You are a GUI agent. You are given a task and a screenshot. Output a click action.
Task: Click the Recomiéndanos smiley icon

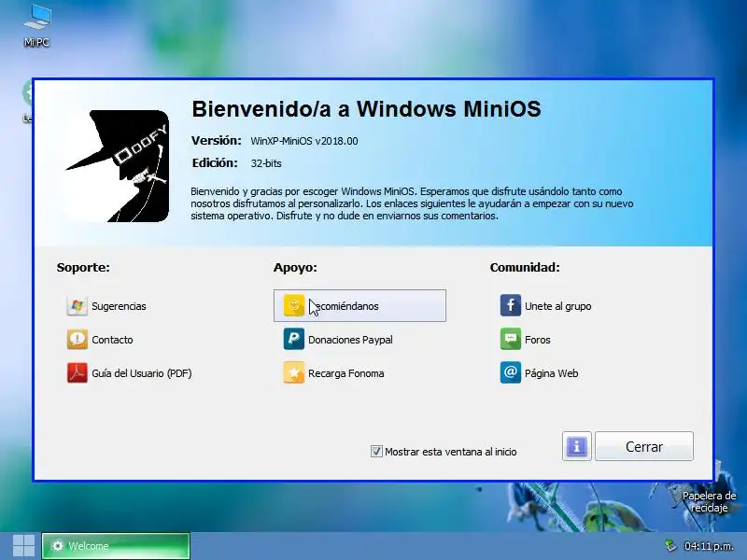(x=294, y=305)
